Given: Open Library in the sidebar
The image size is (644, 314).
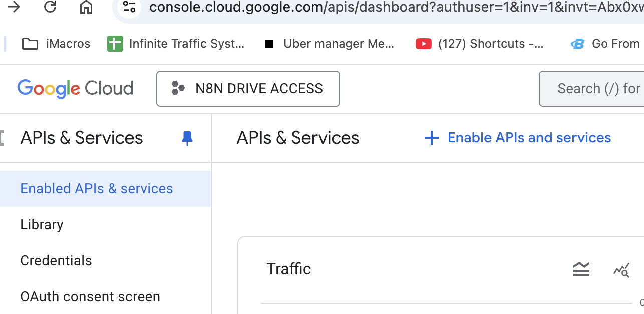Looking at the screenshot, I should (x=106, y=225).
